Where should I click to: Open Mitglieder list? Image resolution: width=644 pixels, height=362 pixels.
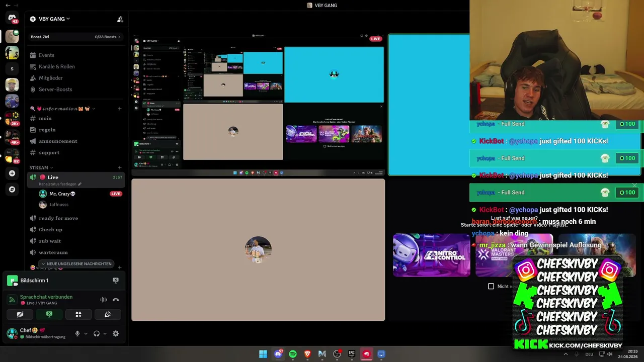pyautogui.click(x=75, y=78)
